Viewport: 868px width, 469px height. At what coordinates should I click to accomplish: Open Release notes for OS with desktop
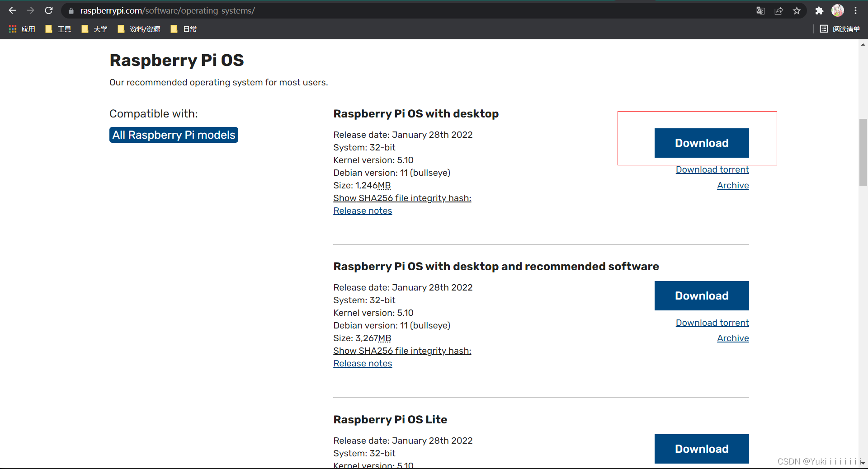[x=363, y=211]
